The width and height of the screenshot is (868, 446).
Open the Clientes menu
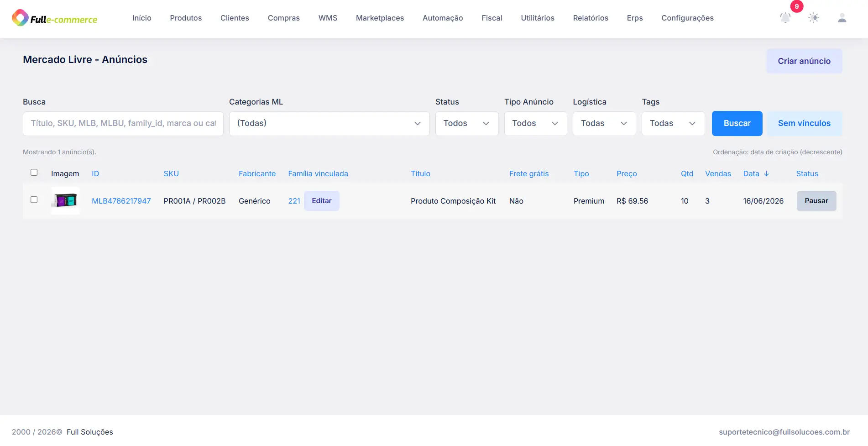click(x=235, y=18)
